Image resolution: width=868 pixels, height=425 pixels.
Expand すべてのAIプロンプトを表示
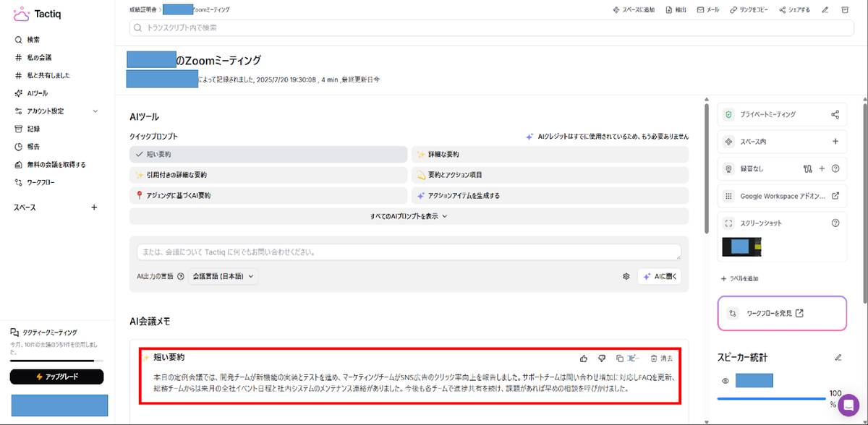tap(409, 215)
